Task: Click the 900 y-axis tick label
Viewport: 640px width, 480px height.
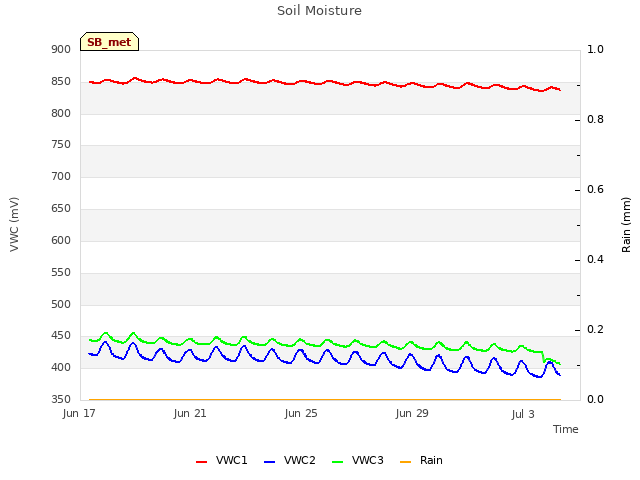Action: [x=61, y=49]
